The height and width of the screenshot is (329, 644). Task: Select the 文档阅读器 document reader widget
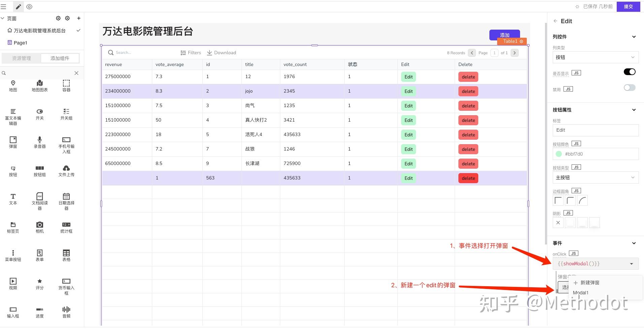pyautogui.click(x=40, y=202)
